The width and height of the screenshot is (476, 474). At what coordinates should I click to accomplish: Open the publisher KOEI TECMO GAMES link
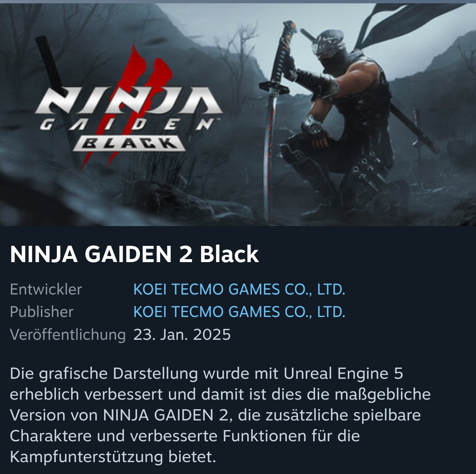tap(239, 312)
